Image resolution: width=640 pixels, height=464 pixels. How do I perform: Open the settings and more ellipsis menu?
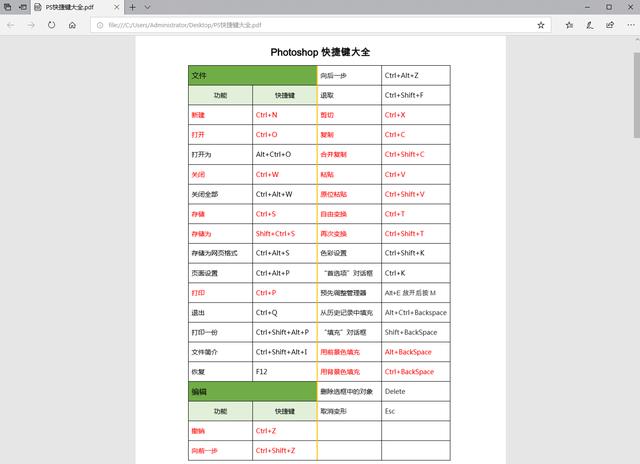click(x=631, y=25)
